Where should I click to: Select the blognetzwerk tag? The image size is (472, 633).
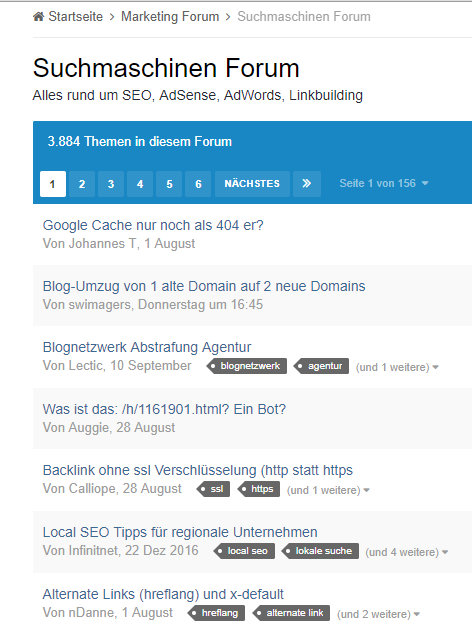[x=247, y=366]
